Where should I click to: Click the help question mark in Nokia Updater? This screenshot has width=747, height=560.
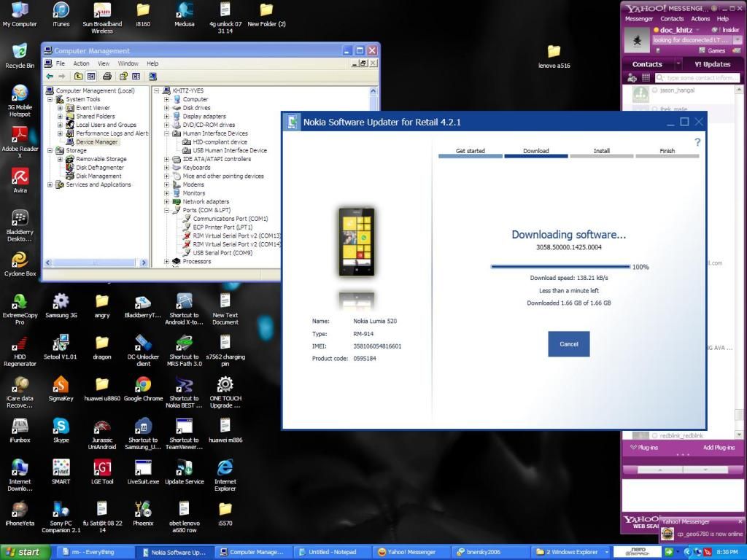pos(697,142)
